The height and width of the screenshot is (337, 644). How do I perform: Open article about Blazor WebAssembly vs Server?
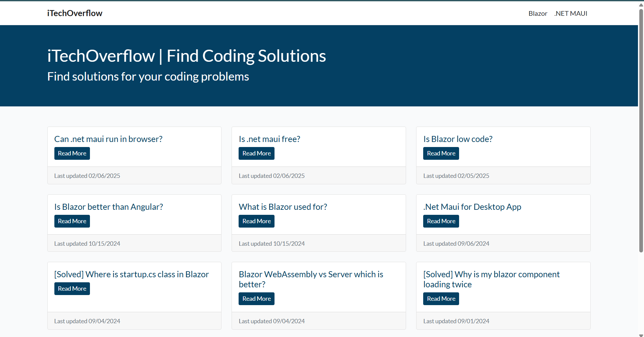click(x=310, y=279)
